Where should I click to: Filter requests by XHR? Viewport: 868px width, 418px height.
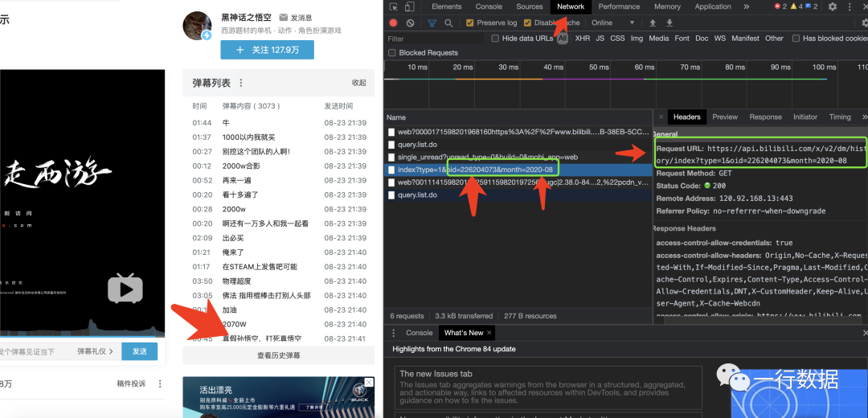pos(583,39)
